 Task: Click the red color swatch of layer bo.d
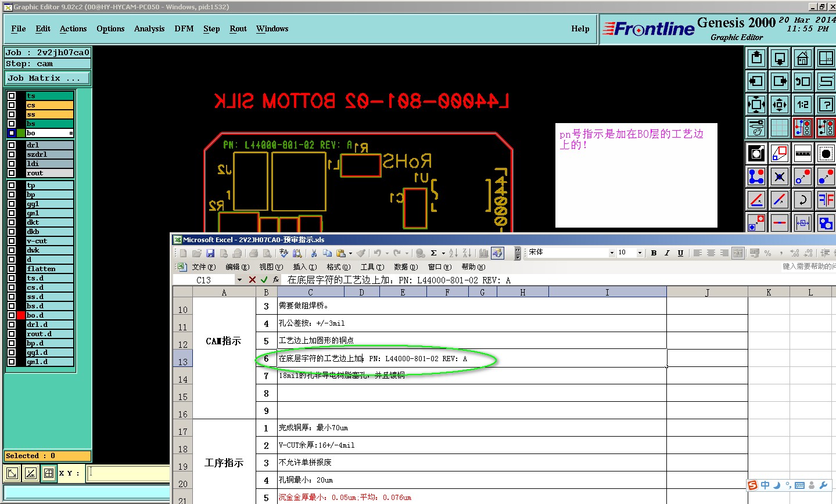coord(21,315)
